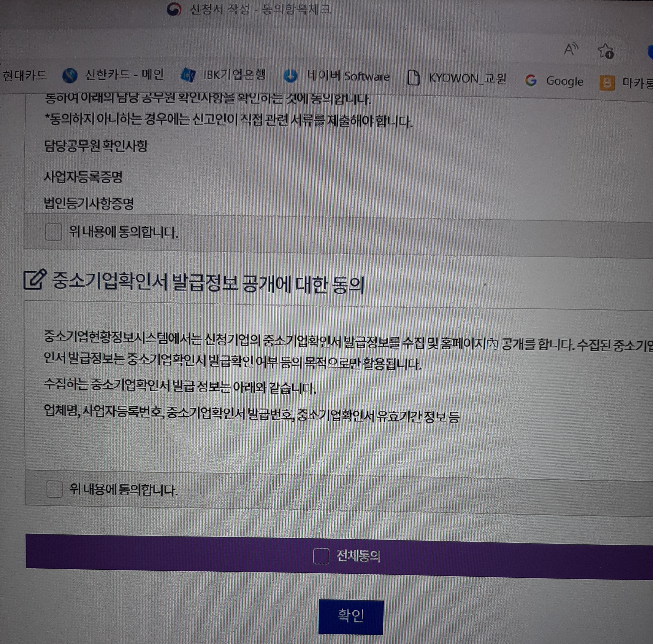Select the 신청서 작성 - 동의항목체크 tab

(260, 9)
